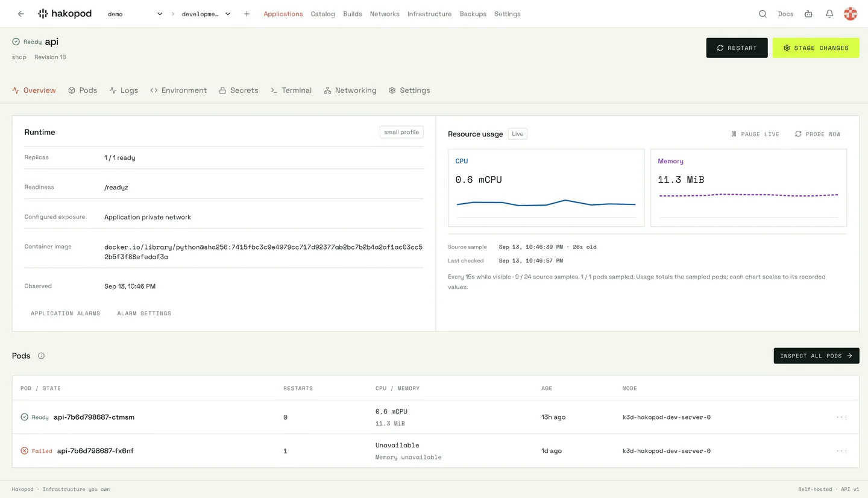Switch to the Logs tab
The width and height of the screenshot is (868, 498).
124,90
